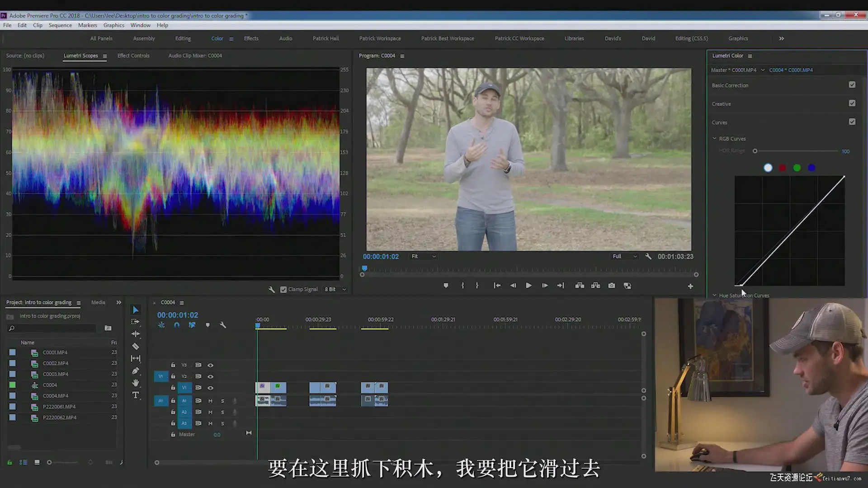The height and width of the screenshot is (488, 868).
Task: Open Program monitor button editor plus
Action: [x=690, y=286]
